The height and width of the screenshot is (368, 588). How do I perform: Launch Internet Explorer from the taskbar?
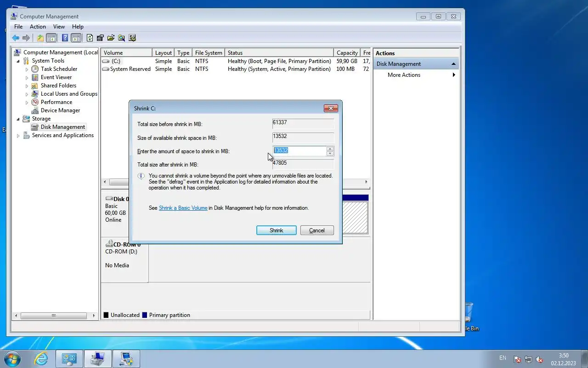click(x=41, y=359)
